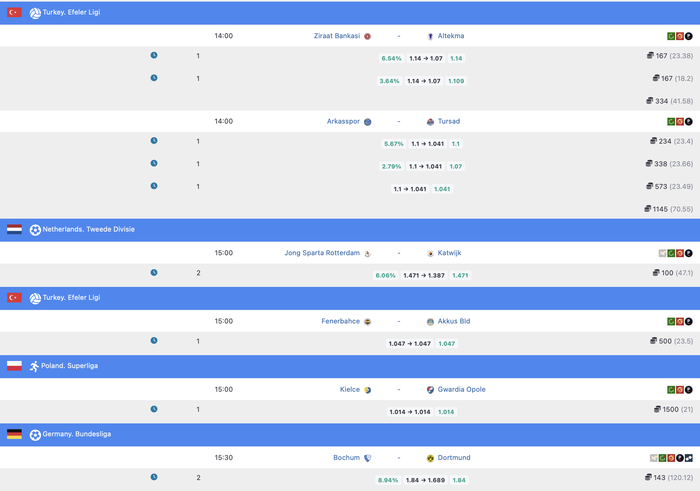The width and height of the screenshot is (700, 491).
Task: Click coins icon next to 334 total
Action: (x=650, y=100)
